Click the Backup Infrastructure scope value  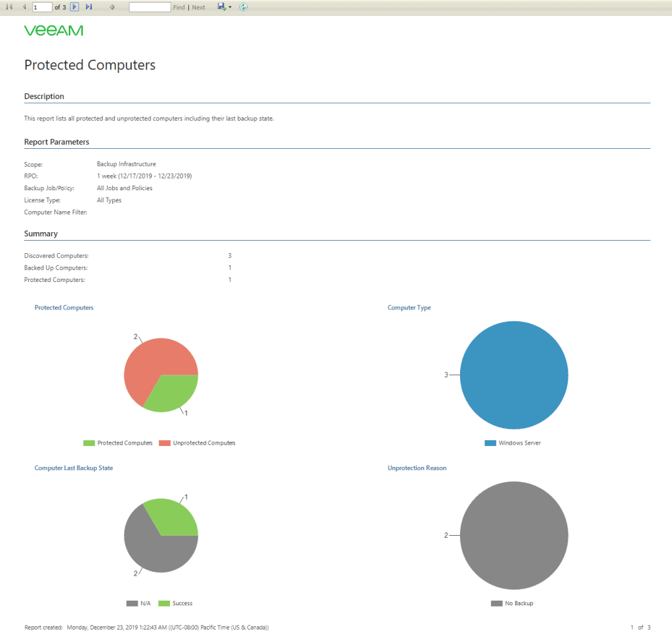(x=127, y=164)
